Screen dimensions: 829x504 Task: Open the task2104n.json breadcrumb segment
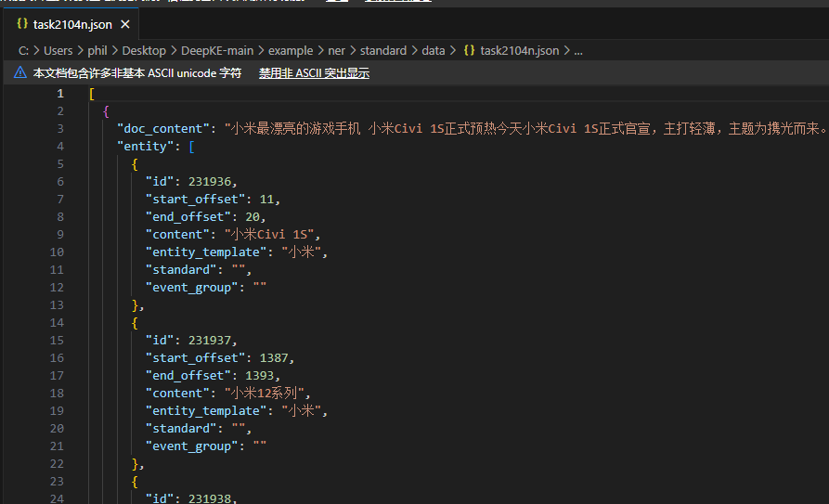point(519,51)
